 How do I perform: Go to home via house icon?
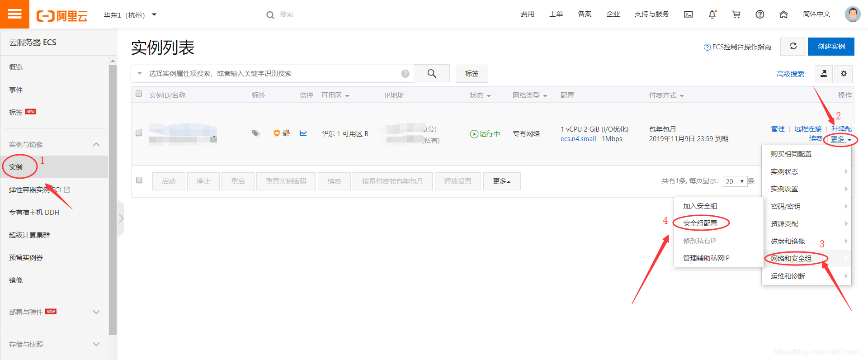783,14
